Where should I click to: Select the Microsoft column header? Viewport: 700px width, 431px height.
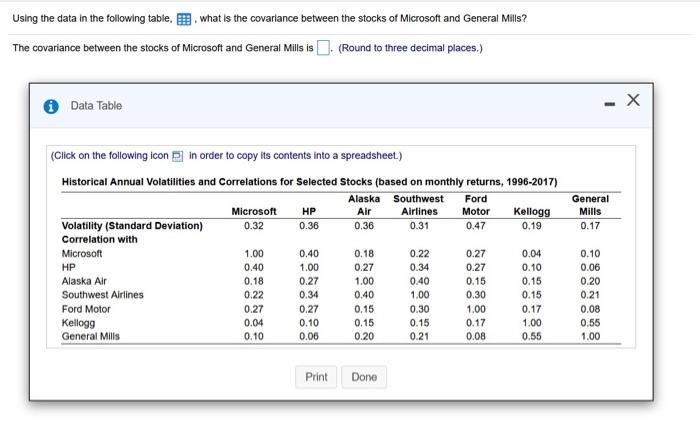254,211
